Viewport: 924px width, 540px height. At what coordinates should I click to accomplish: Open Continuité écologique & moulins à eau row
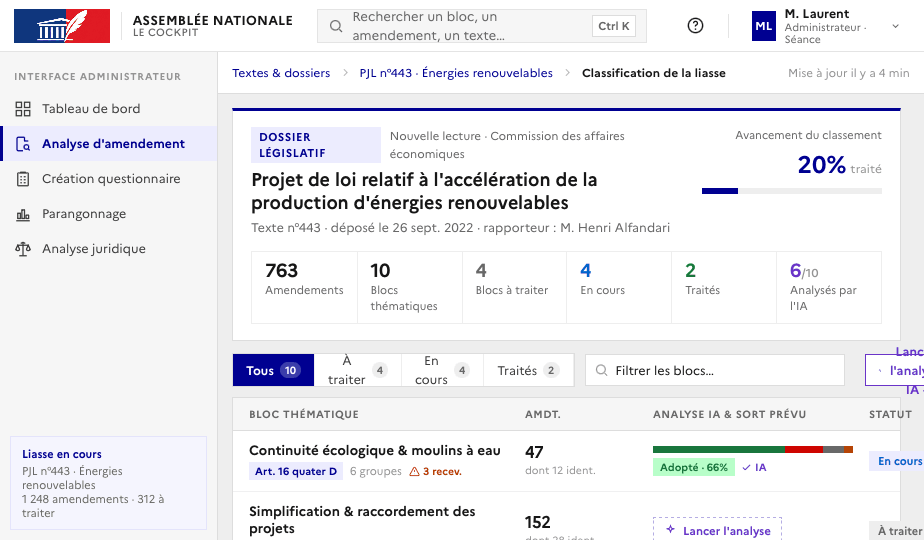(x=566, y=461)
